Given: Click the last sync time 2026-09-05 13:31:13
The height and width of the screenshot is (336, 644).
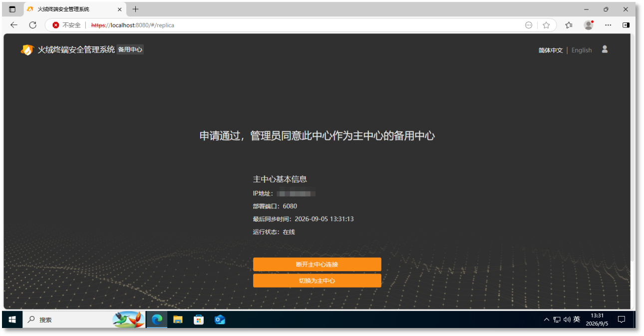Looking at the screenshot, I should click(324, 219).
